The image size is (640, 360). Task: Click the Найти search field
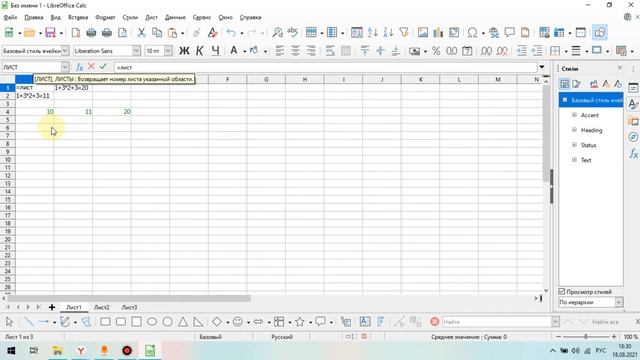pos(496,322)
